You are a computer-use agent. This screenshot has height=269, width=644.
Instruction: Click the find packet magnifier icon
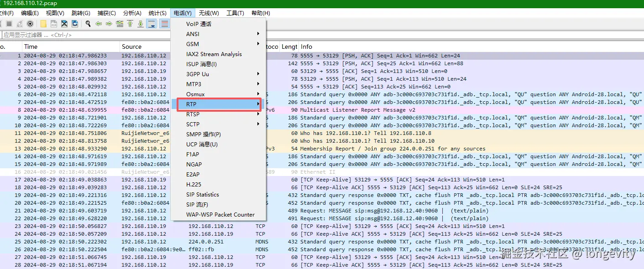coord(88,24)
